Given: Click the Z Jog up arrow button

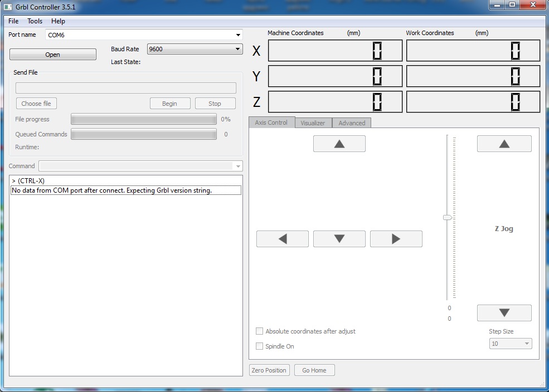Looking at the screenshot, I should 504,144.
